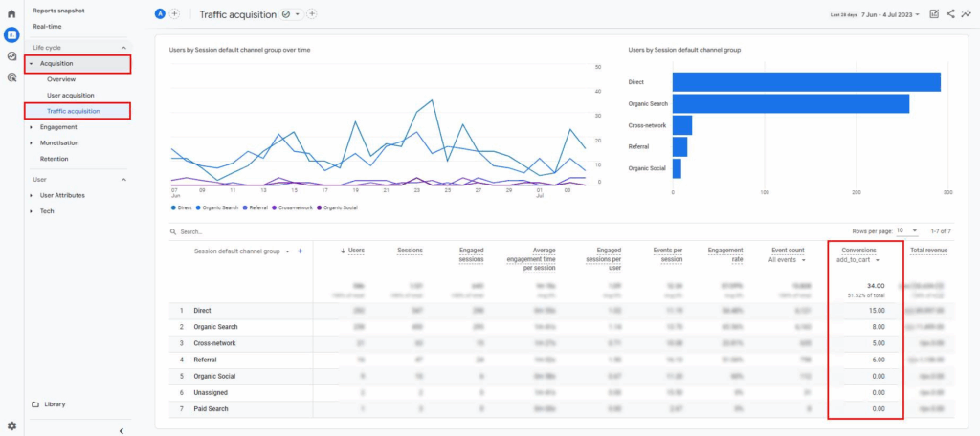The height and width of the screenshot is (436, 980).
Task: Click the Direct row in the table
Action: tap(561, 311)
